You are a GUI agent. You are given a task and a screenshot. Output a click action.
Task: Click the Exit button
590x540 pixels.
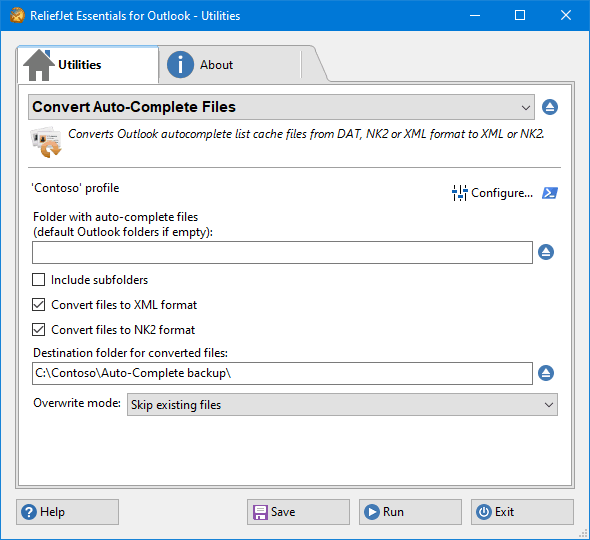click(522, 512)
